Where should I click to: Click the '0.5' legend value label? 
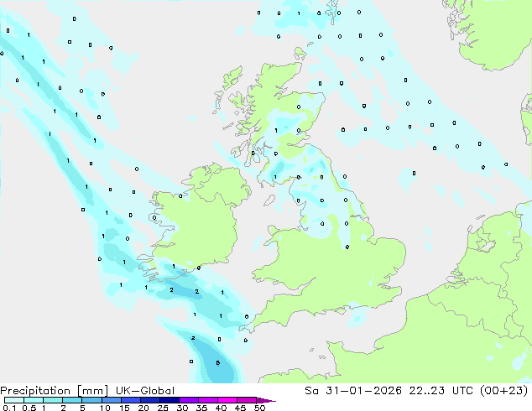[x=29, y=408]
